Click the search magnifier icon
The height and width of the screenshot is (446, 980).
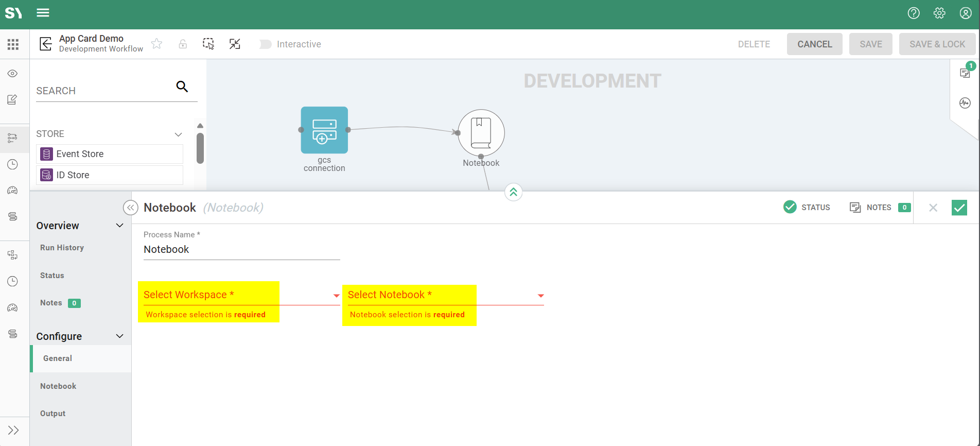[x=182, y=87]
